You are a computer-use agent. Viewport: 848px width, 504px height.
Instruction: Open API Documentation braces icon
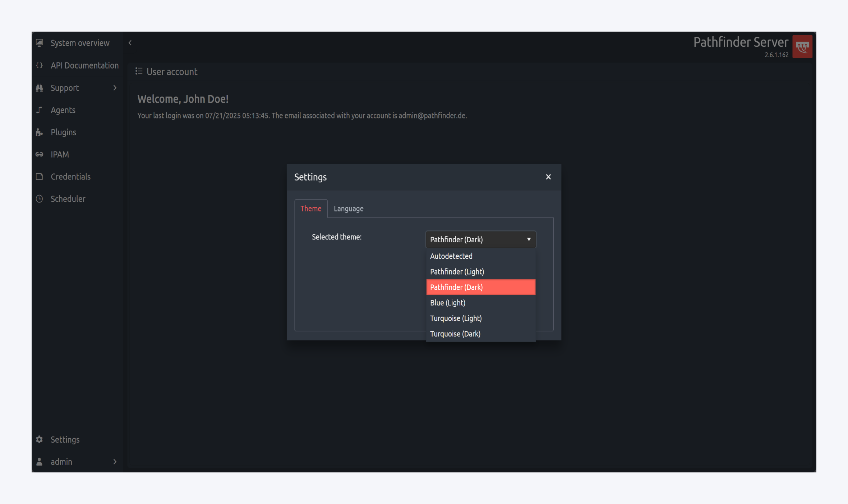coord(40,65)
